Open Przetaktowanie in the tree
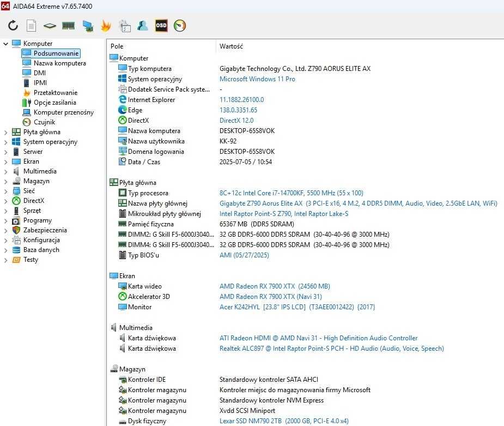Image resolution: width=504 pixels, height=426 pixels. pos(56,93)
